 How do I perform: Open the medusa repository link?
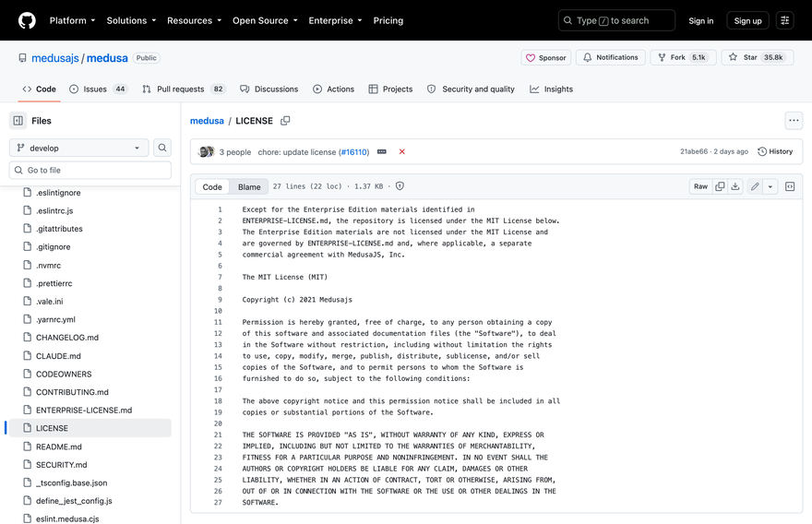click(x=107, y=58)
